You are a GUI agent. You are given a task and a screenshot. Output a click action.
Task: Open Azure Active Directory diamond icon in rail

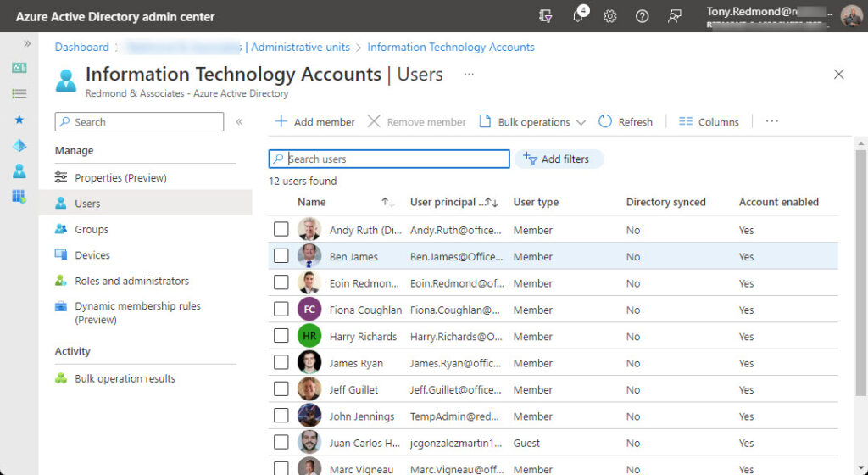(19, 145)
